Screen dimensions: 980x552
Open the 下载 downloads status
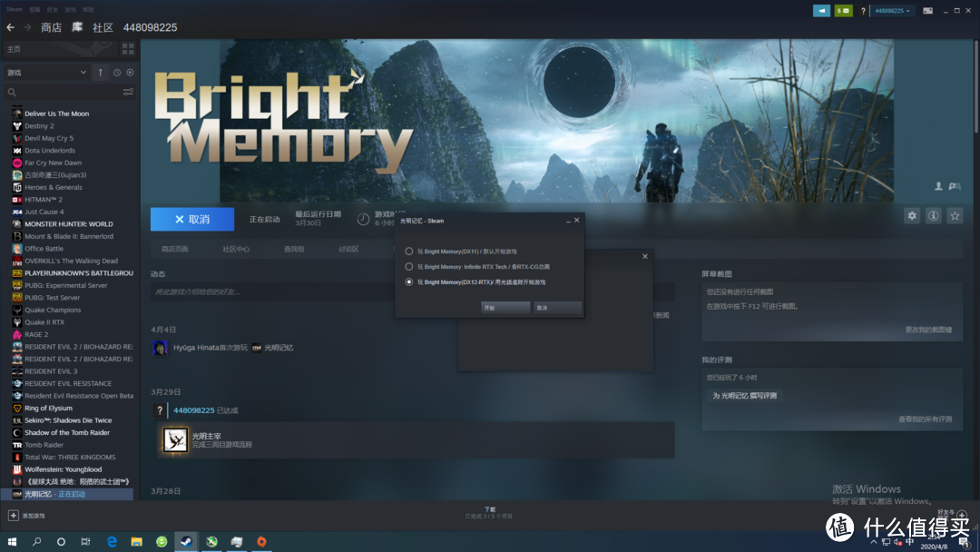coord(489,513)
